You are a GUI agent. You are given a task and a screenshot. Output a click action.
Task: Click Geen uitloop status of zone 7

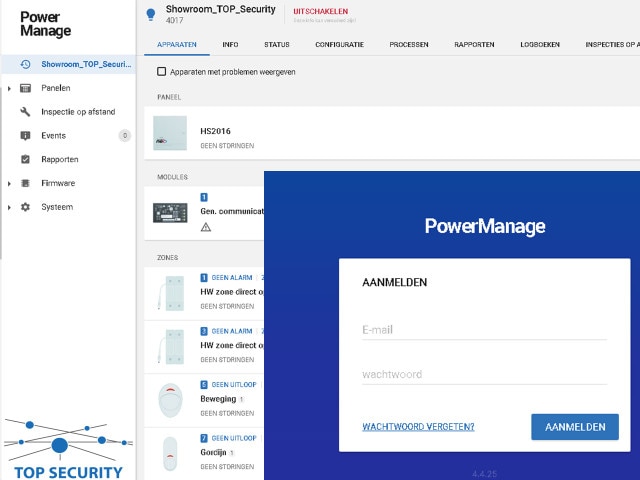coord(234,438)
